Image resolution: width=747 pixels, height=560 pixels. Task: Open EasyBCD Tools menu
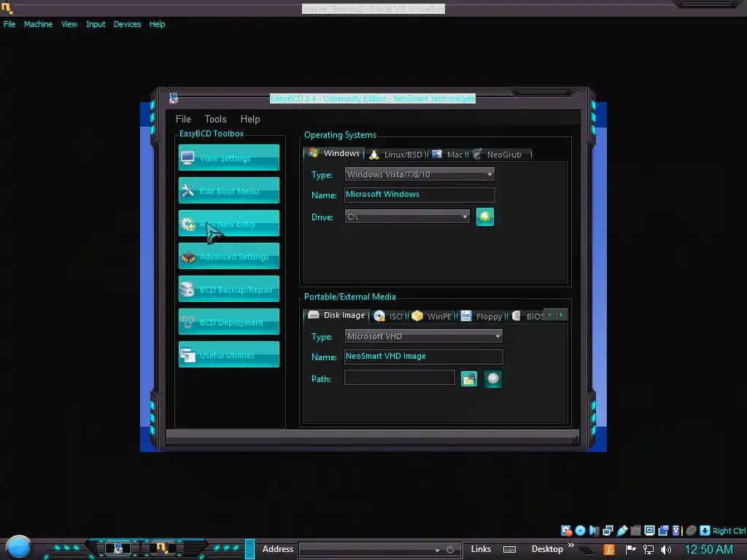pos(215,119)
